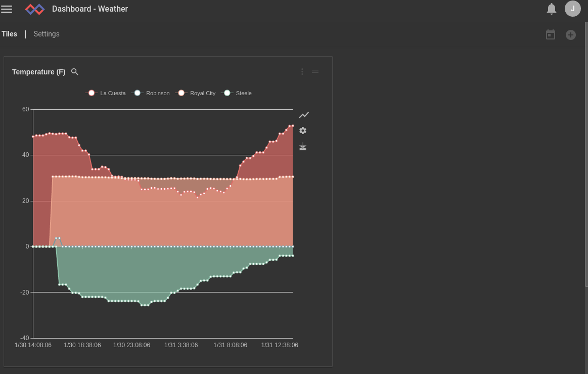This screenshot has width=588, height=374.
Task: Click the page's vertical scrollbar
Action: [586, 154]
